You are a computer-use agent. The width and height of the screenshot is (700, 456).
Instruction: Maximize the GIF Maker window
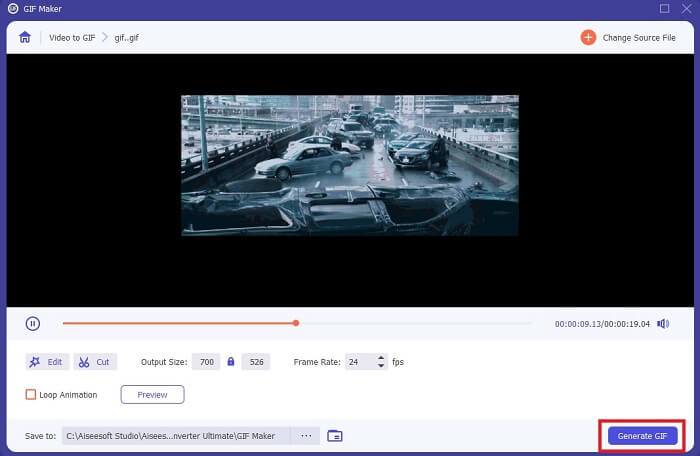[x=664, y=8]
